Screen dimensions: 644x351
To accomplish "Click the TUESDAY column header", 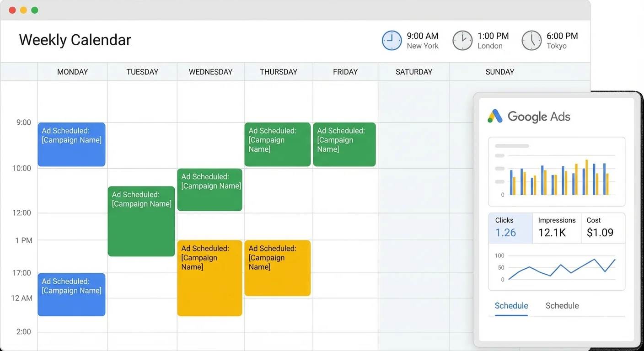I will (142, 72).
